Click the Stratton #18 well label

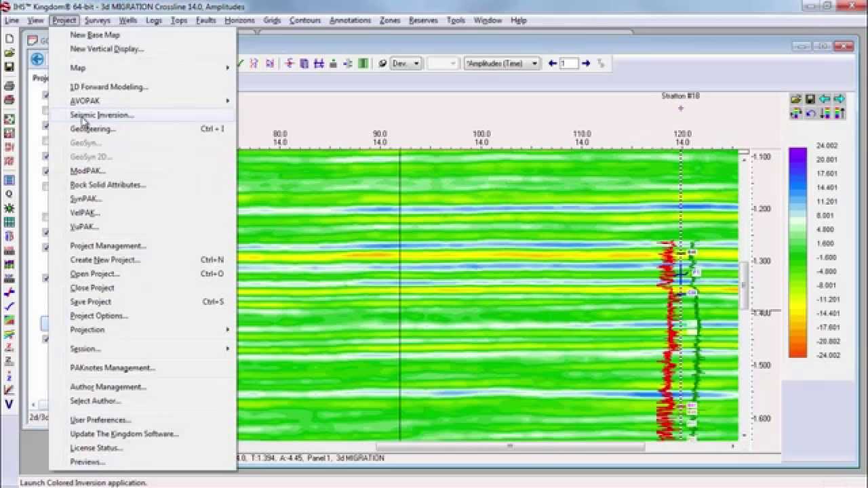pyautogui.click(x=680, y=96)
